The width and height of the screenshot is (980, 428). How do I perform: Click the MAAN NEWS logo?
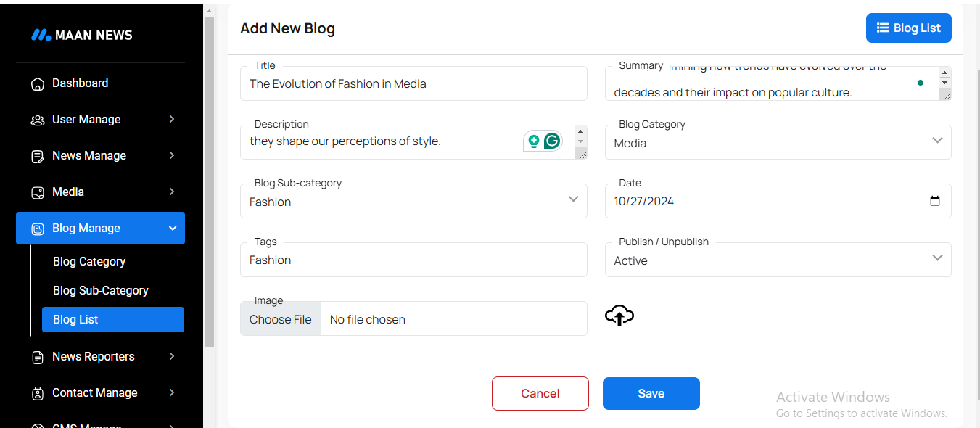point(81,35)
